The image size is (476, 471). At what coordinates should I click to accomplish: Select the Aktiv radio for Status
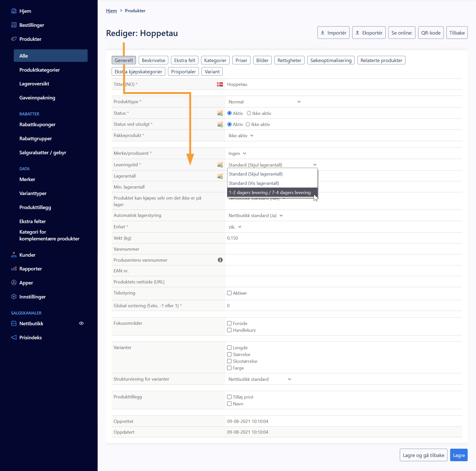pos(229,113)
